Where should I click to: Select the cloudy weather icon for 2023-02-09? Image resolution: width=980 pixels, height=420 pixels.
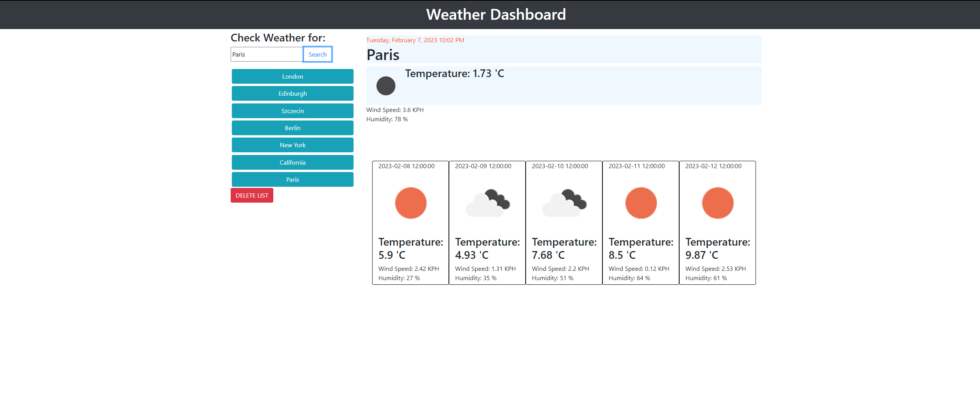[x=487, y=203]
